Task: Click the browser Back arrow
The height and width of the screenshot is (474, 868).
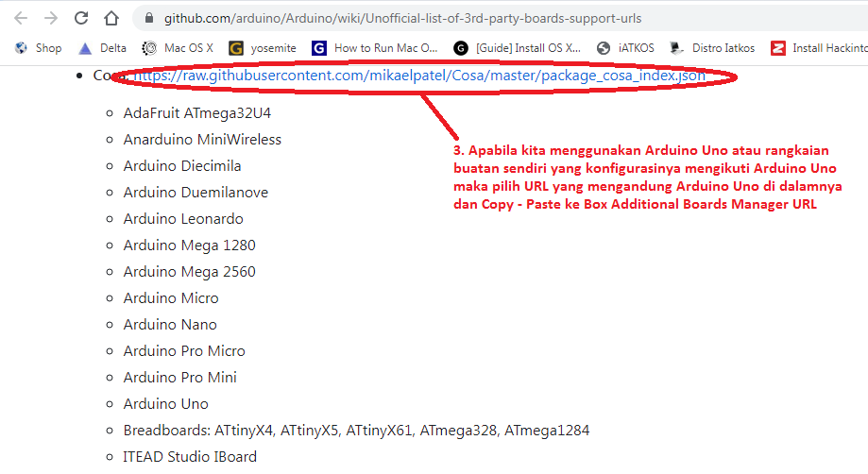Action: pyautogui.click(x=22, y=18)
